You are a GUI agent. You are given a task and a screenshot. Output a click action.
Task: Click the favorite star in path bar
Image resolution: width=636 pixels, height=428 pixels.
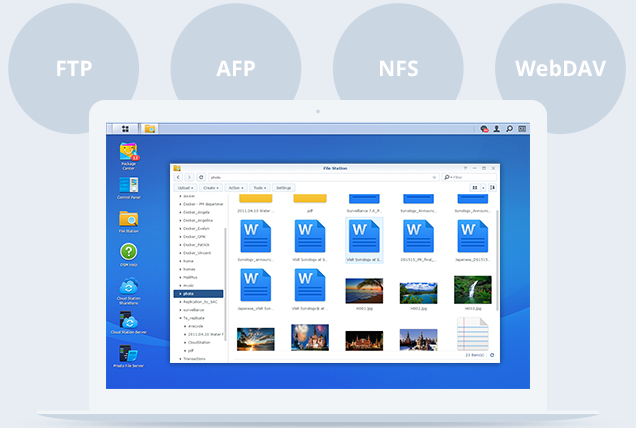click(434, 177)
